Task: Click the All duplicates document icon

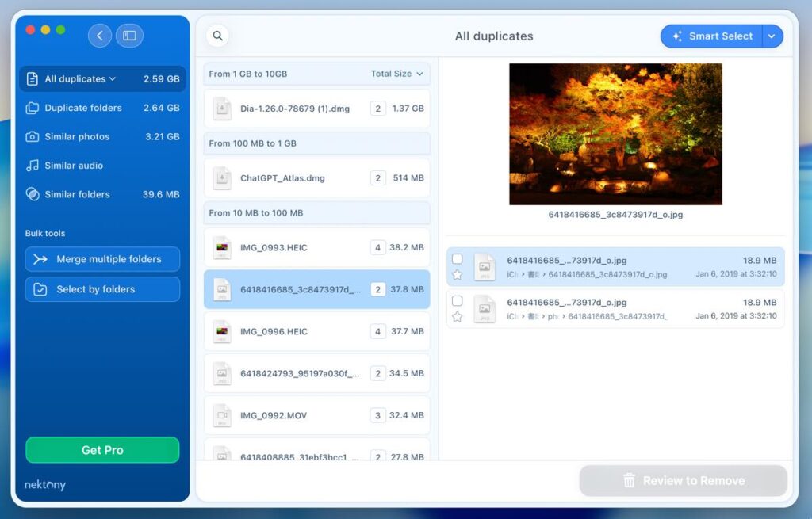Action: coord(32,78)
